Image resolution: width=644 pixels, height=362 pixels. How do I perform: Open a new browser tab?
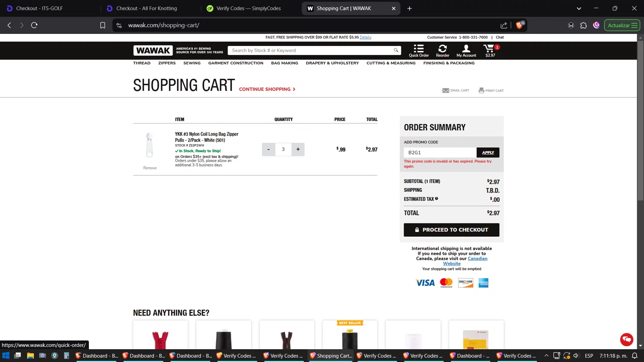410,8
